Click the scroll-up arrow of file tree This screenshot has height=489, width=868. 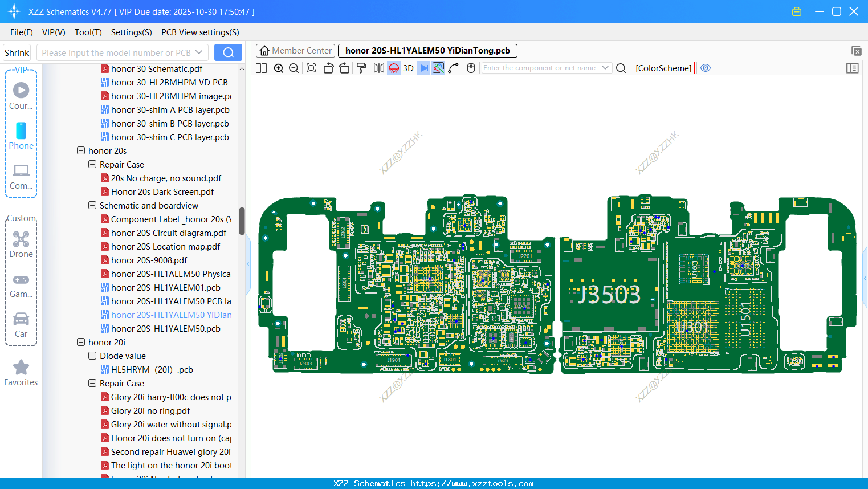242,69
